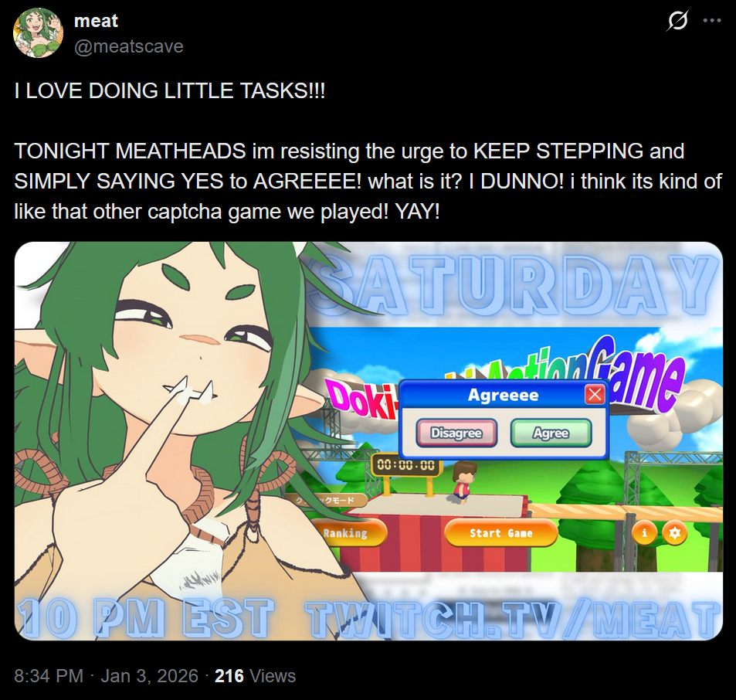Click the red X on Agreeee dialog

pyautogui.click(x=595, y=395)
